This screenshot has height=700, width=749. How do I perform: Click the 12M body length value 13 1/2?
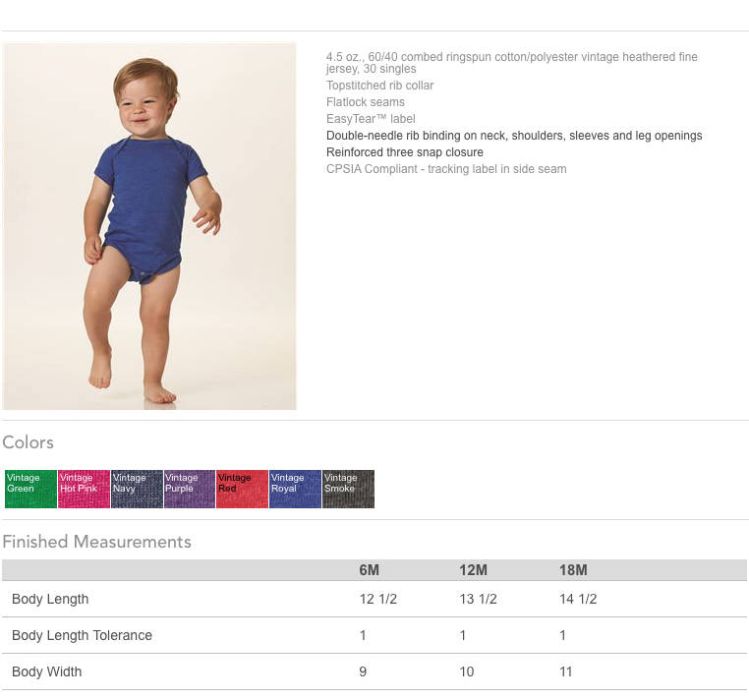[x=478, y=599]
